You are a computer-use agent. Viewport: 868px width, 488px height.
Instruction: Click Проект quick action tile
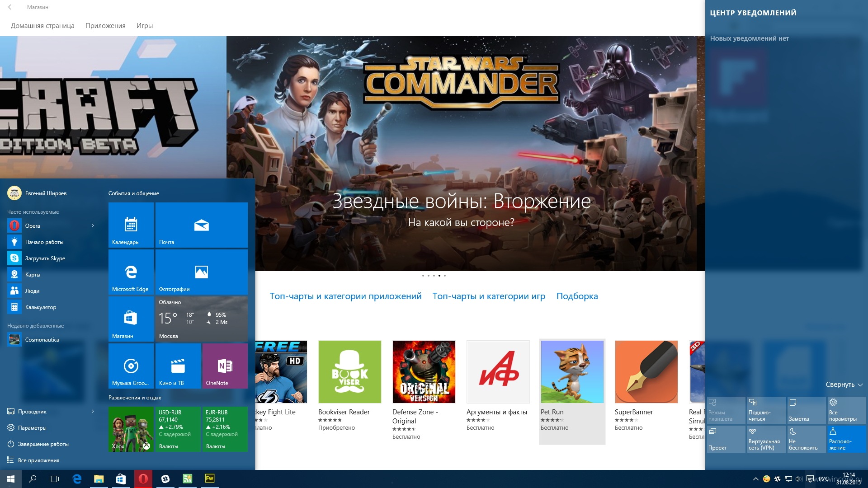[726, 439]
